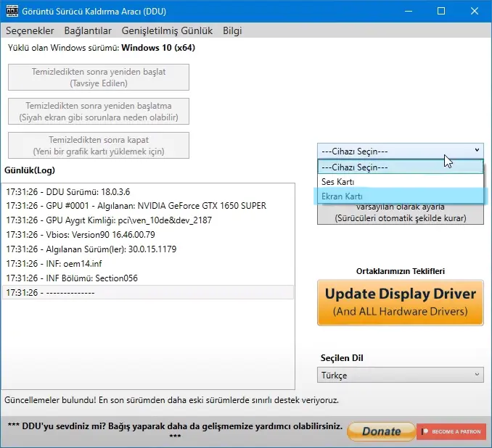Viewport: 492px width, 448px height.
Task: Minimize the DDU window
Action: coord(409,12)
